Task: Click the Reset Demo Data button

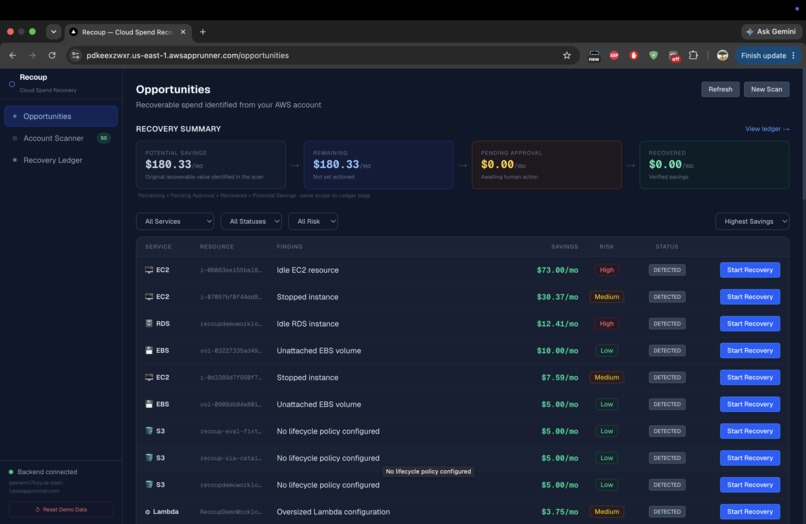Action: coord(61,510)
